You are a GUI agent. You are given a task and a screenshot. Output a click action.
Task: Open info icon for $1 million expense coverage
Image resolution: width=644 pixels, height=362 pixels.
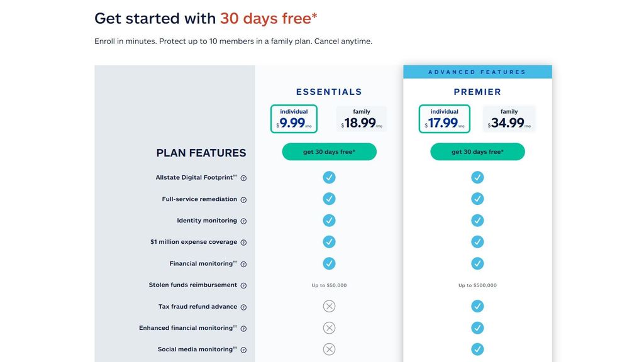click(243, 242)
